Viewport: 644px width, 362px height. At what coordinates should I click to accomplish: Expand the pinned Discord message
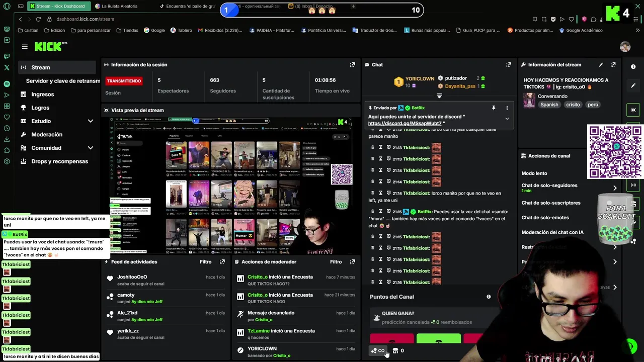pyautogui.click(x=507, y=119)
